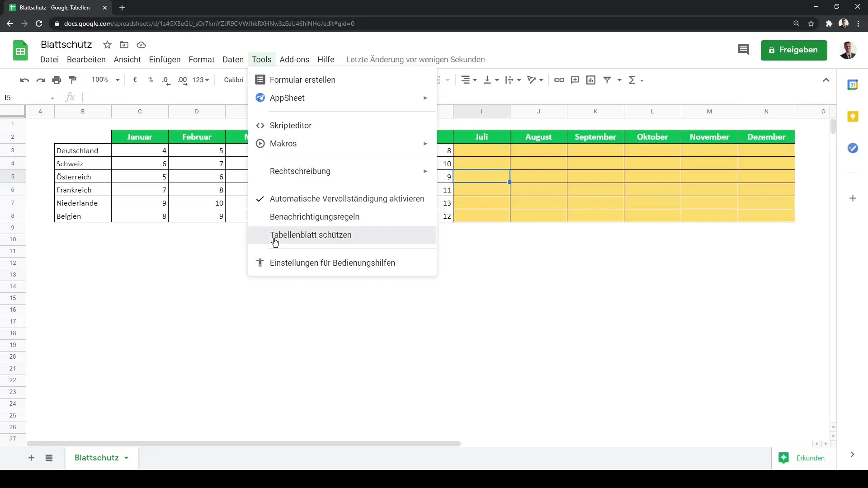The width and height of the screenshot is (868, 488).
Task: Open new browser tab
Action: click(122, 8)
